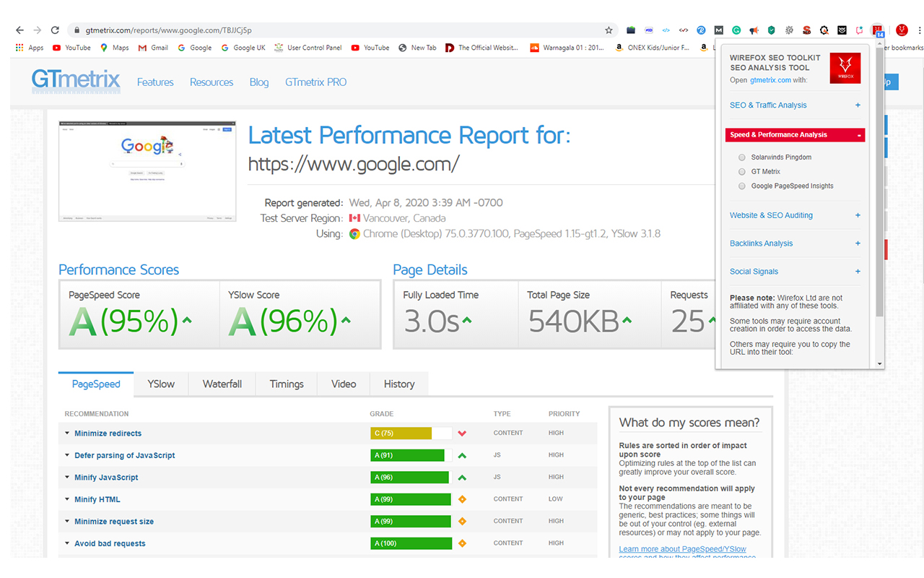Select the GT Metrix radio button

point(741,171)
